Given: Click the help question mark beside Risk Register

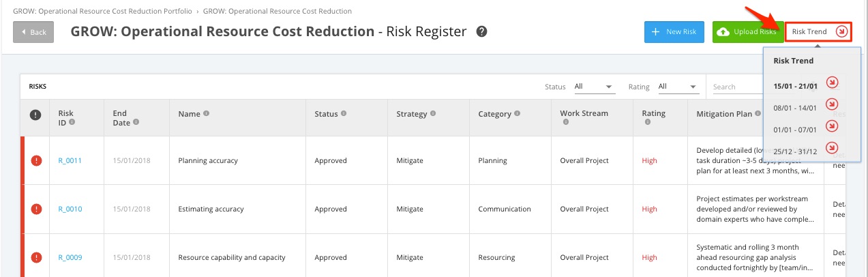Looking at the screenshot, I should click(x=481, y=31).
